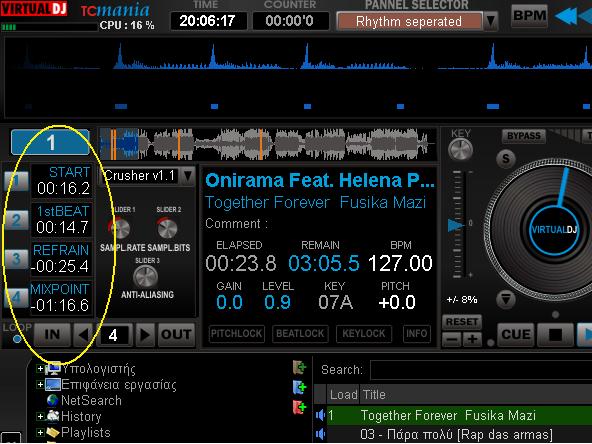The height and width of the screenshot is (444, 592).
Task: Reset the pitch with RESET button
Action: click(462, 322)
